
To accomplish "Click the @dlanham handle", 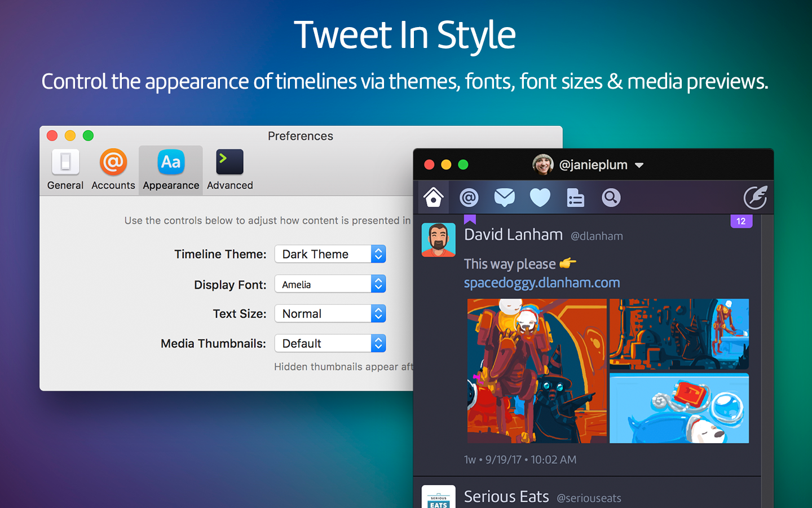I will 597,237.
